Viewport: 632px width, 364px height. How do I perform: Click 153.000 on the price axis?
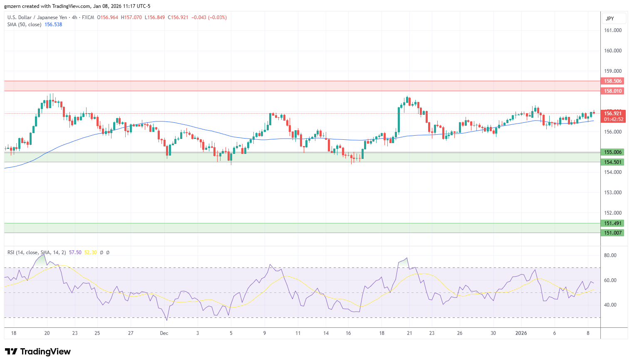[x=613, y=193]
